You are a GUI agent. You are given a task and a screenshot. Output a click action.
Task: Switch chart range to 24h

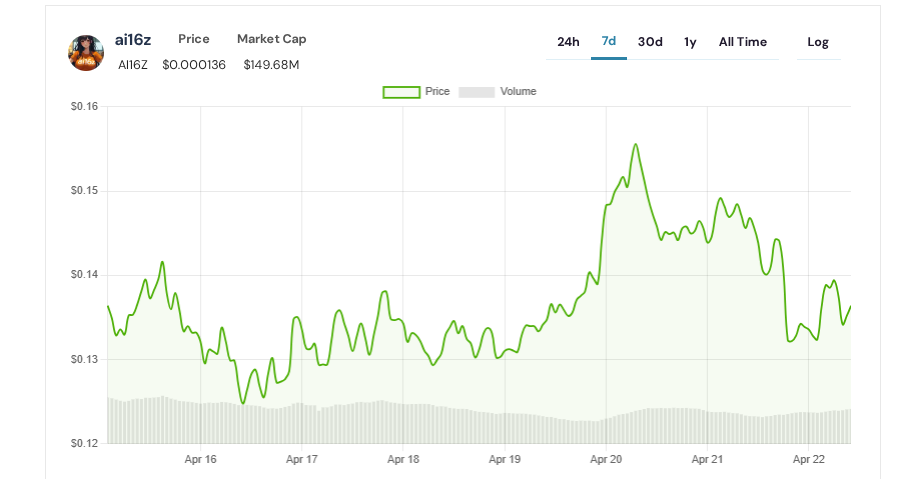click(x=568, y=42)
